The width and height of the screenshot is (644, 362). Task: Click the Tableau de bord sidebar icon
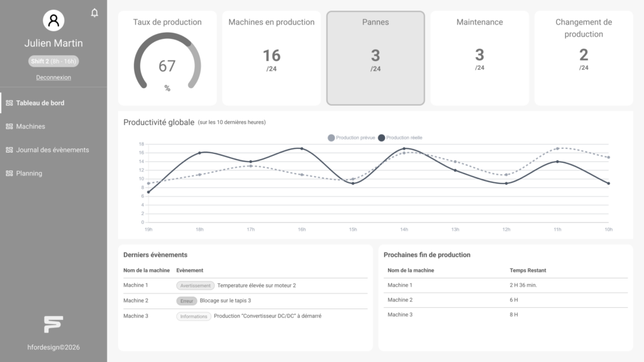tap(9, 103)
